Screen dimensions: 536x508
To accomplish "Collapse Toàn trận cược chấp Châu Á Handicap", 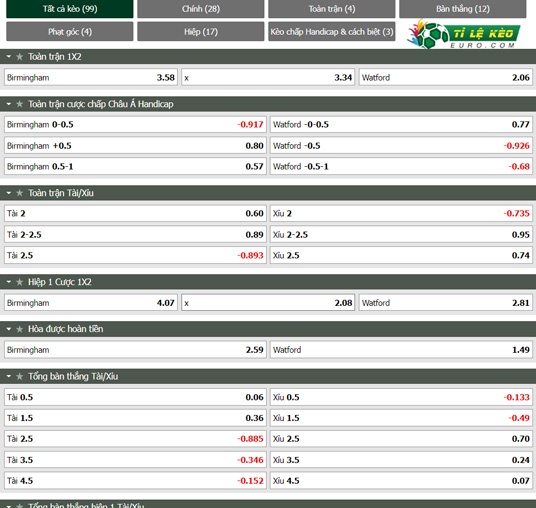I will click(x=9, y=104).
